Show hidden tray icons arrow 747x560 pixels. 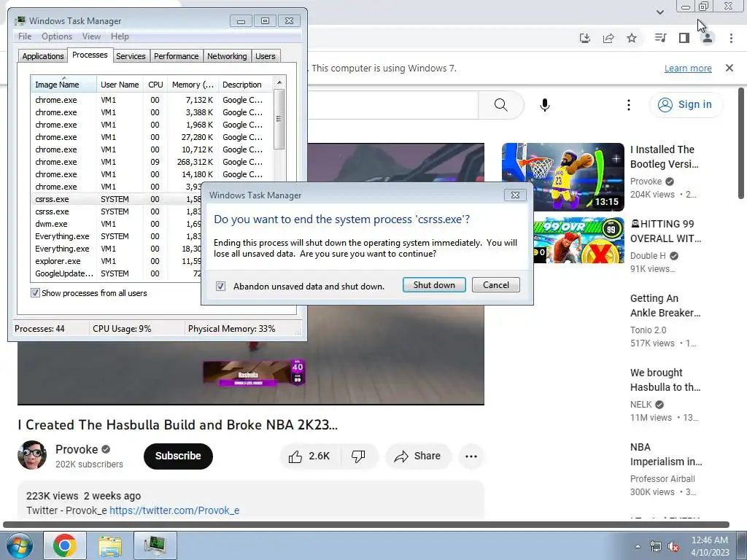click(638, 546)
